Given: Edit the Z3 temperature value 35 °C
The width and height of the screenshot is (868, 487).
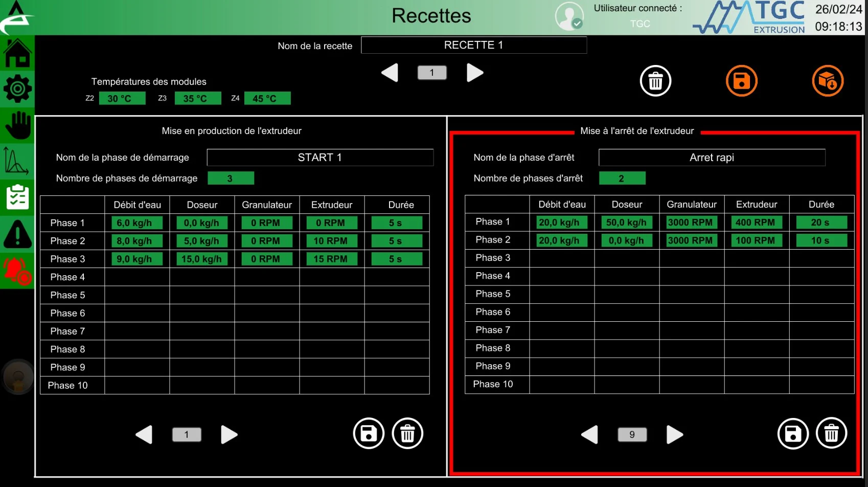Looking at the screenshot, I should click(198, 98).
